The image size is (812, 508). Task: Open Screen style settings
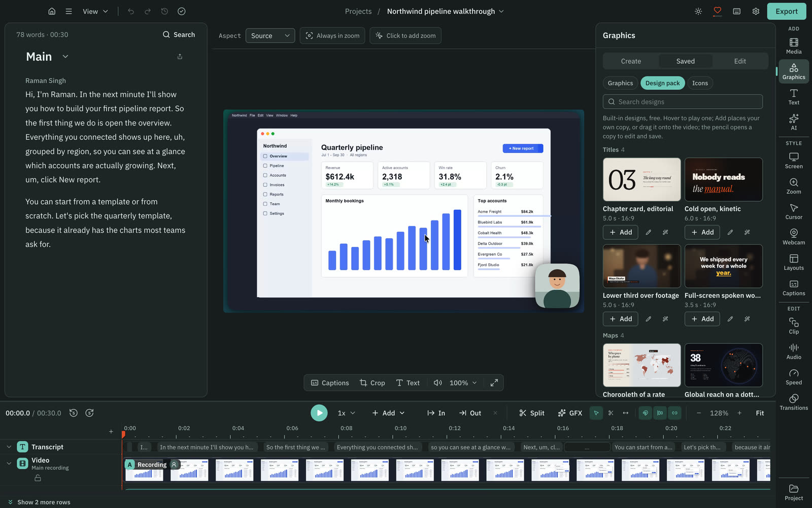click(794, 161)
